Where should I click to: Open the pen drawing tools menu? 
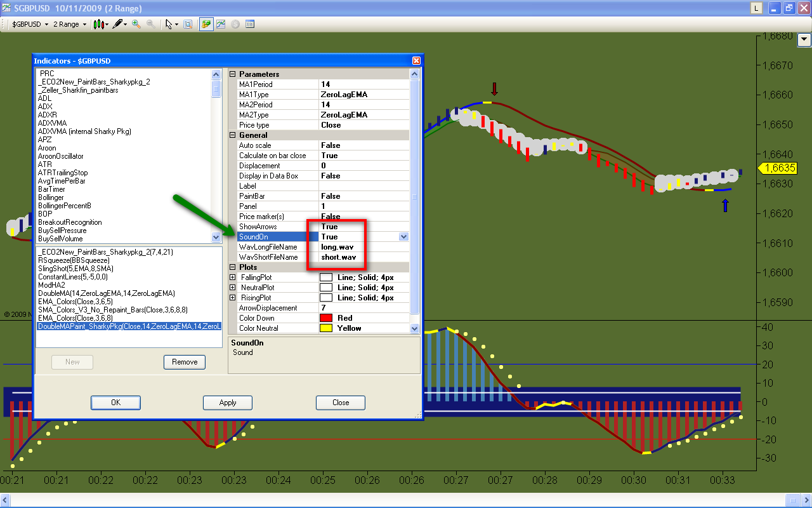coord(119,24)
